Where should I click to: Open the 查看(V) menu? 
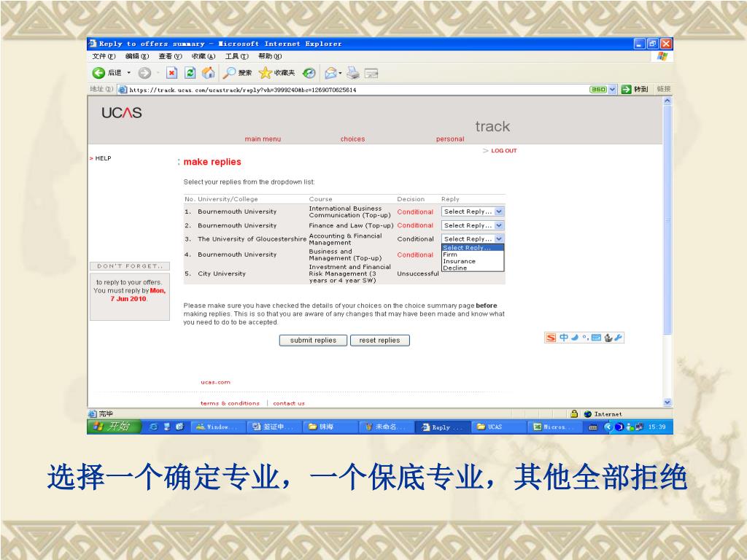[x=171, y=56]
